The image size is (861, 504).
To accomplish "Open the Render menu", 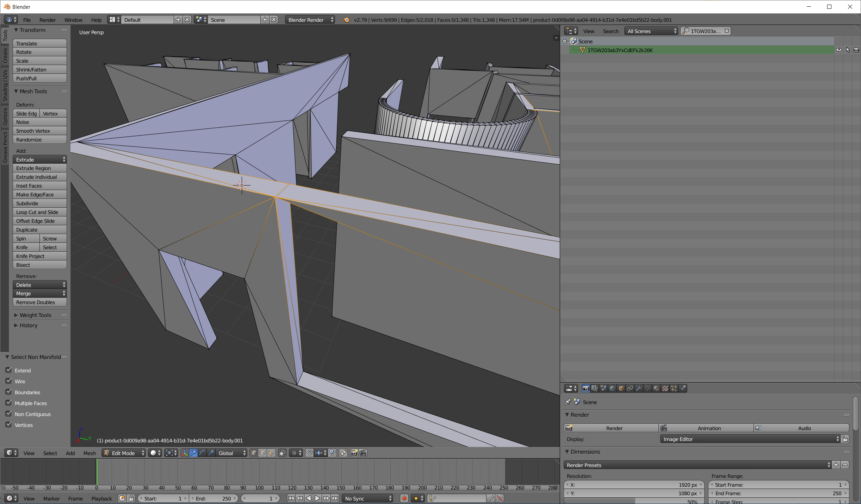I will tap(48, 20).
